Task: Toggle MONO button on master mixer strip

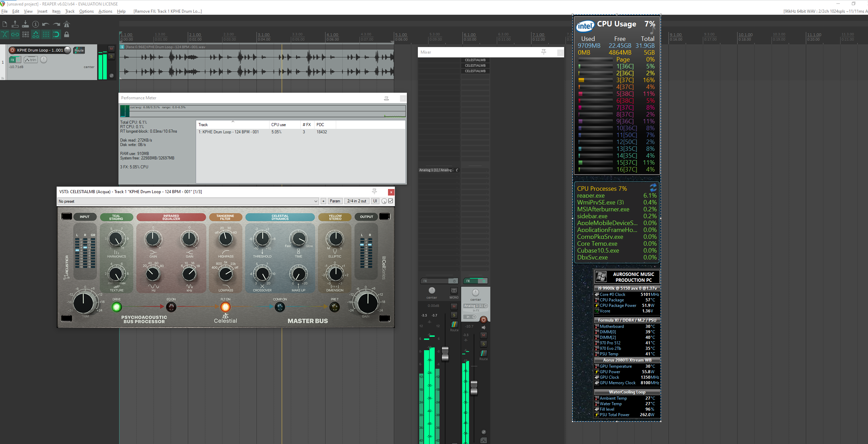Action: (x=454, y=291)
